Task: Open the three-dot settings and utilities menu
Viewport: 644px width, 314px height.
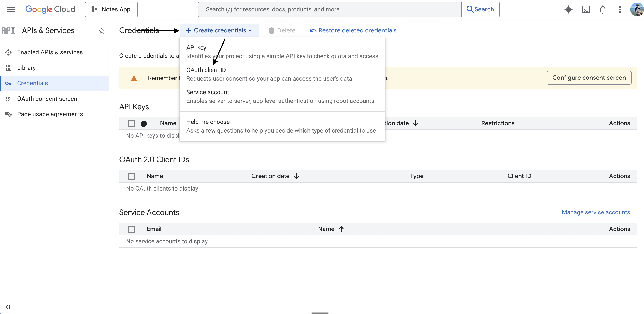Action: point(620,9)
